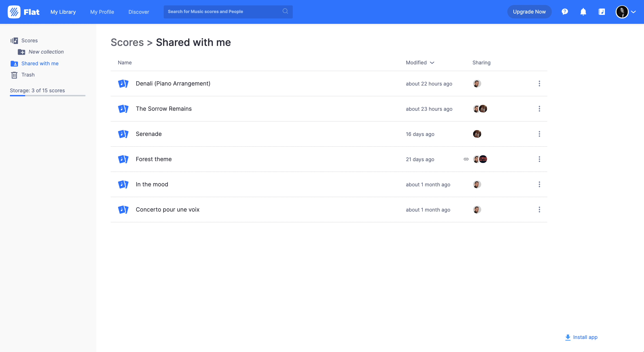
Task: Open the notifications bell
Action: click(583, 12)
